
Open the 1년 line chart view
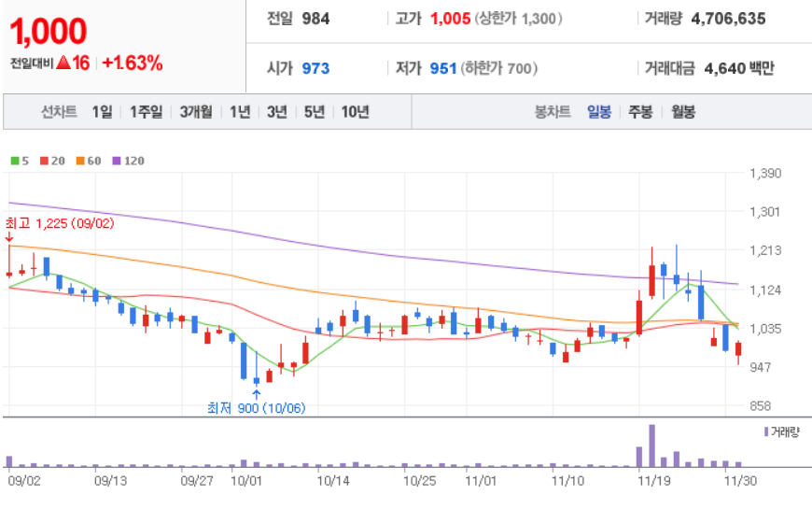coord(240,111)
